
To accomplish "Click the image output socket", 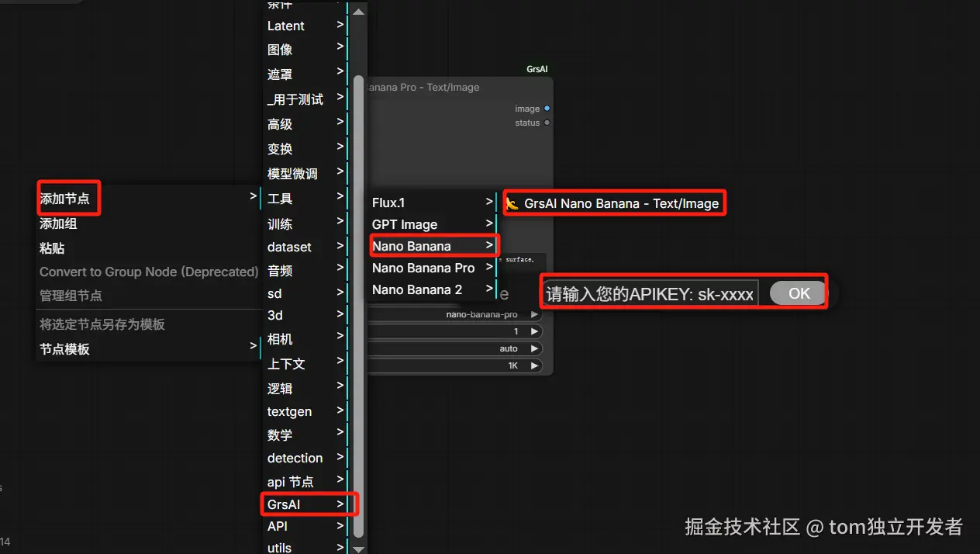I will click(x=547, y=109).
